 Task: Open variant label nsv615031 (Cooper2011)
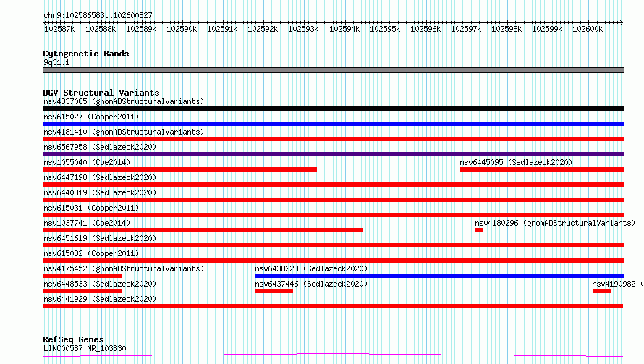coord(91,208)
